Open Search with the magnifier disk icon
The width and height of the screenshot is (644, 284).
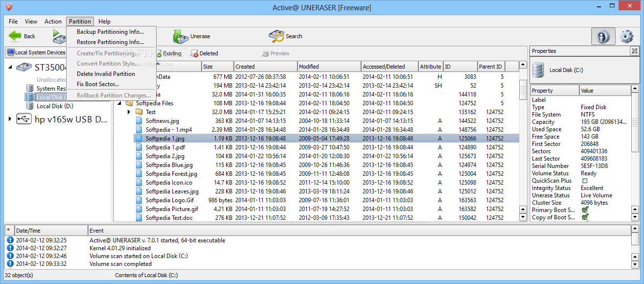[276, 36]
